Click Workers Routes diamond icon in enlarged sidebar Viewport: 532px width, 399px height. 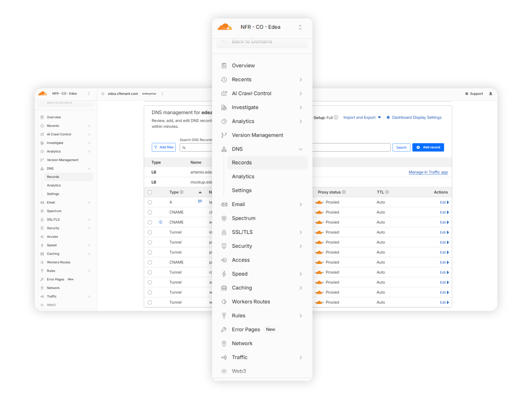pyautogui.click(x=224, y=302)
